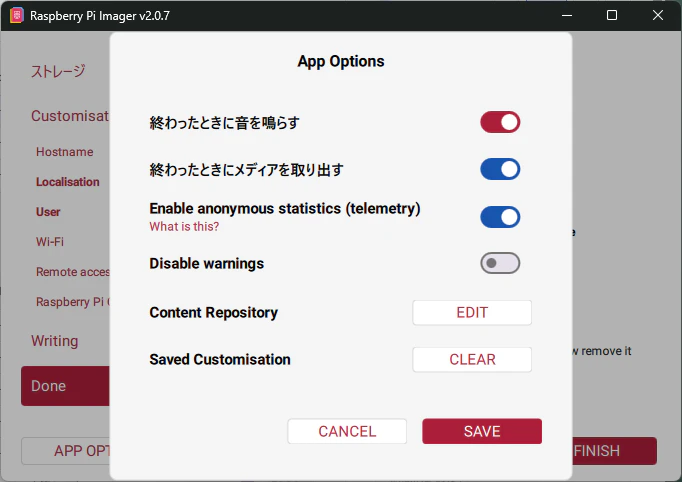Open the Wi-Fi sidebar item

tap(50, 241)
